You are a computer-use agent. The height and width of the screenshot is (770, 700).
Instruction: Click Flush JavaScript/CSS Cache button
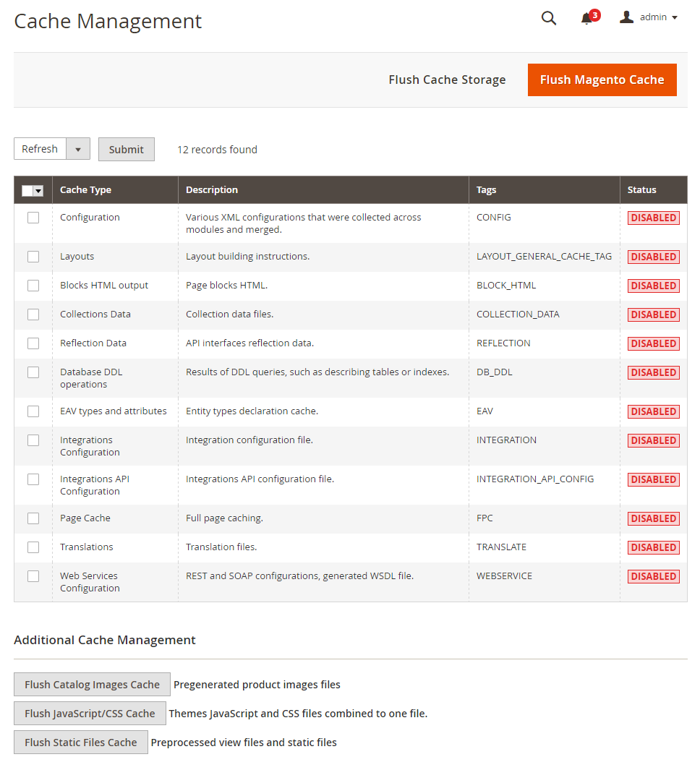(90, 714)
